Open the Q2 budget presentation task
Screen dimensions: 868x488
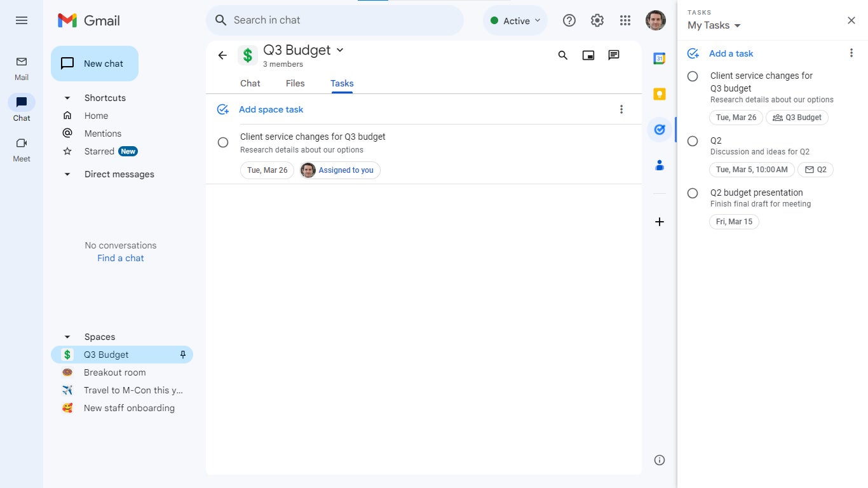point(756,193)
